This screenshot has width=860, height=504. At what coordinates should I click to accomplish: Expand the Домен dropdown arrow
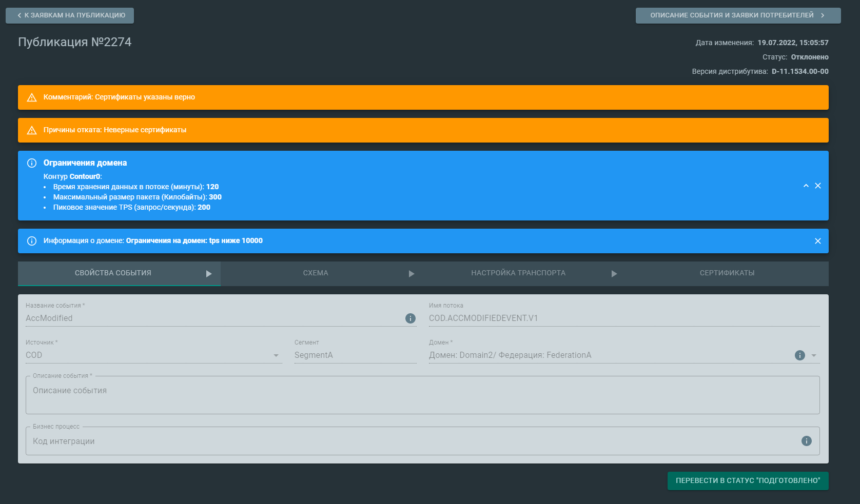click(814, 355)
